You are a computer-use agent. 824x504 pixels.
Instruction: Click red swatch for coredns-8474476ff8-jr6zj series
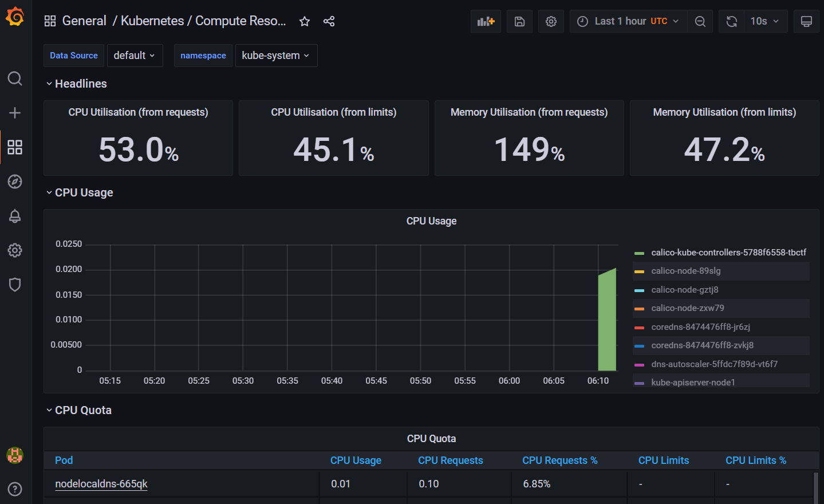click(640, 328)
